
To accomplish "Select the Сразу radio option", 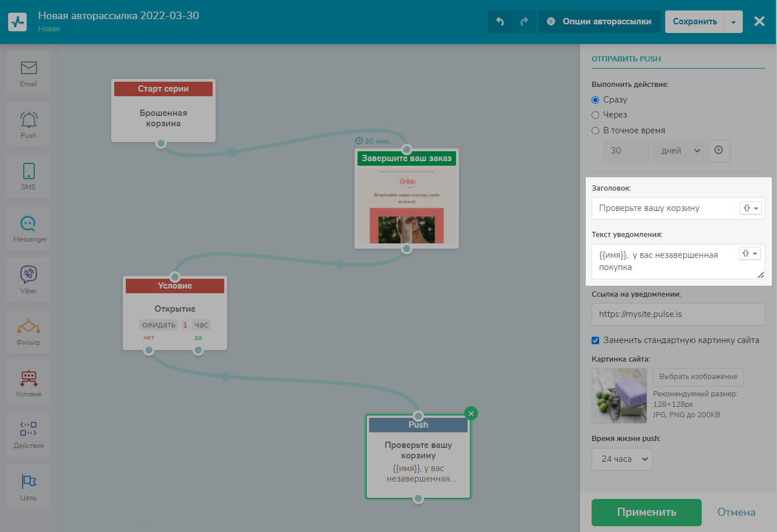I will coord(595,100).
